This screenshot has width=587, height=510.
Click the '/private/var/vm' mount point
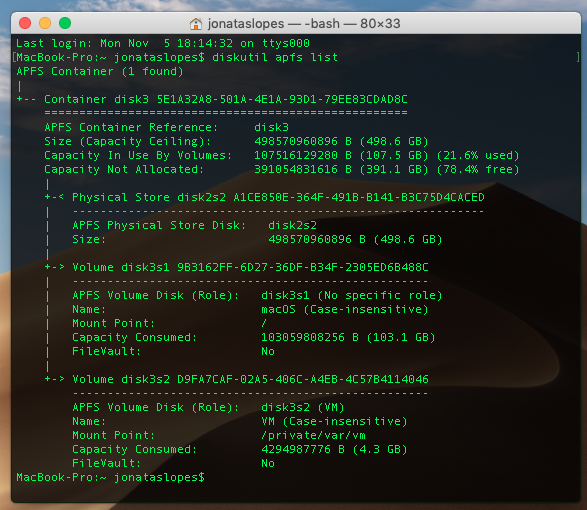(313, 435)
